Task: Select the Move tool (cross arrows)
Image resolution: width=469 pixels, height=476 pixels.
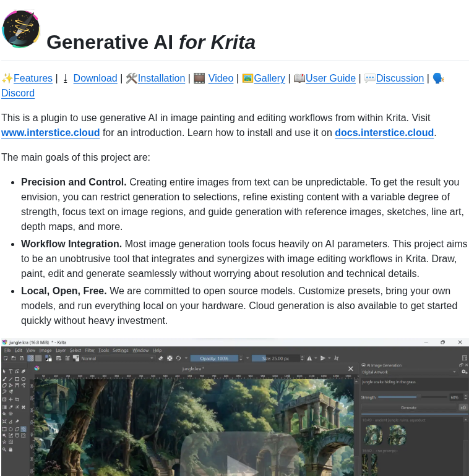Action: tap(11, 399)
